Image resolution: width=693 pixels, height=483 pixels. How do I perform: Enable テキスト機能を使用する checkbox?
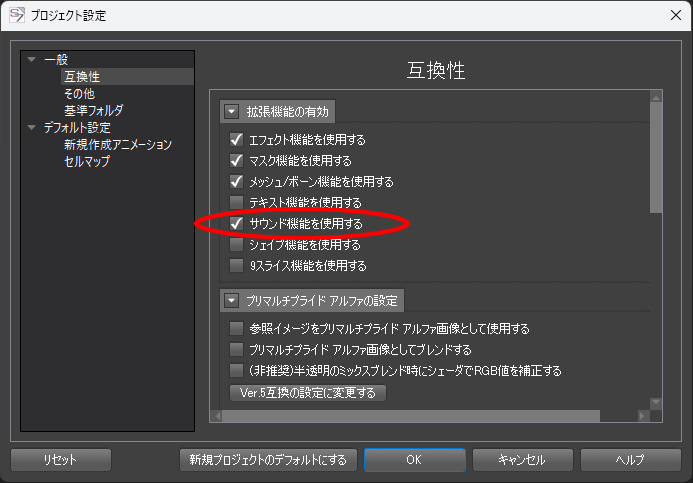click(x=236, y=202)
